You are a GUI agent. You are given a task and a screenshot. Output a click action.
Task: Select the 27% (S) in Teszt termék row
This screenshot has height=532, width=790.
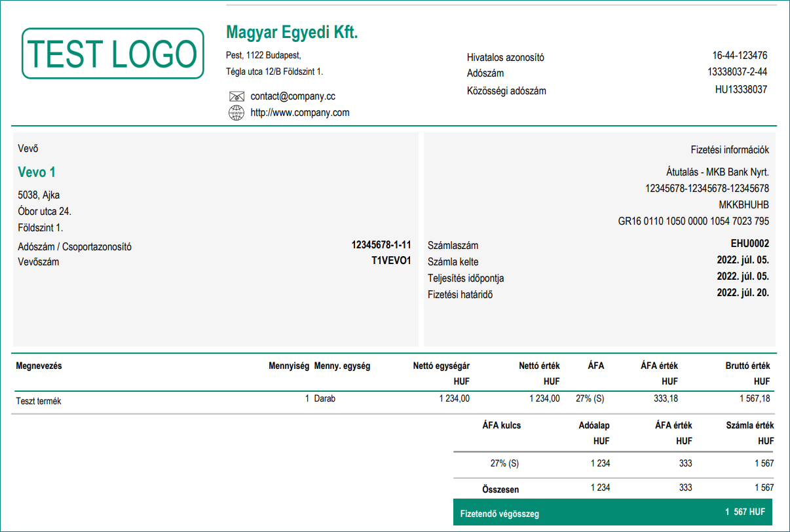(590, 398)
